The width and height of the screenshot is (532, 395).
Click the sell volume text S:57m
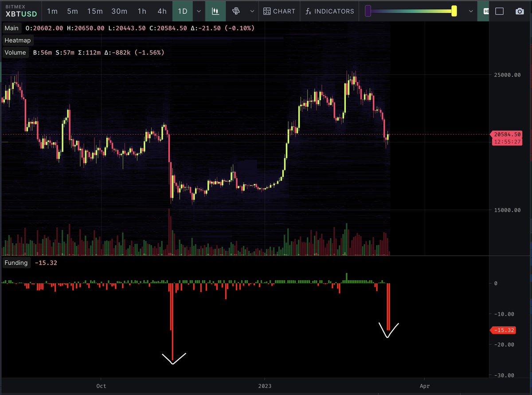[x=65, y=52]
